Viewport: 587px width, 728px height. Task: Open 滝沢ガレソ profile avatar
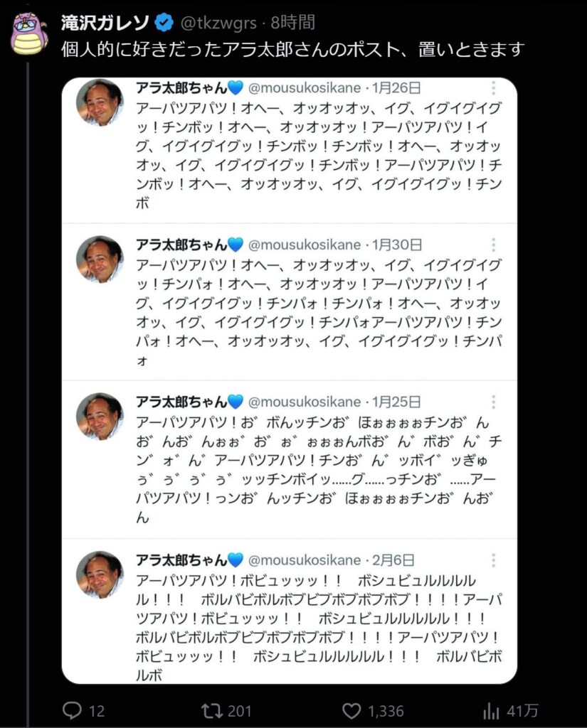pyautogui.click(x=28, y=33)
